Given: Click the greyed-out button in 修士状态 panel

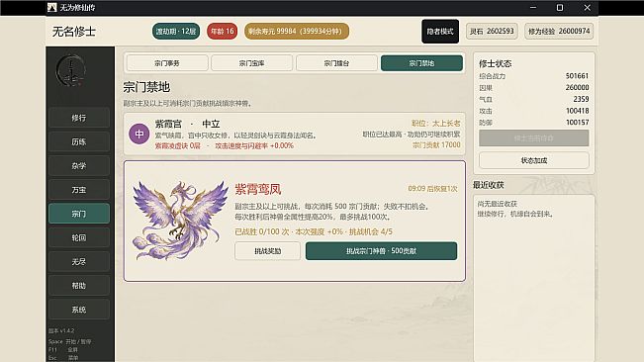Looking at the screenshot, I should (534, 138).
